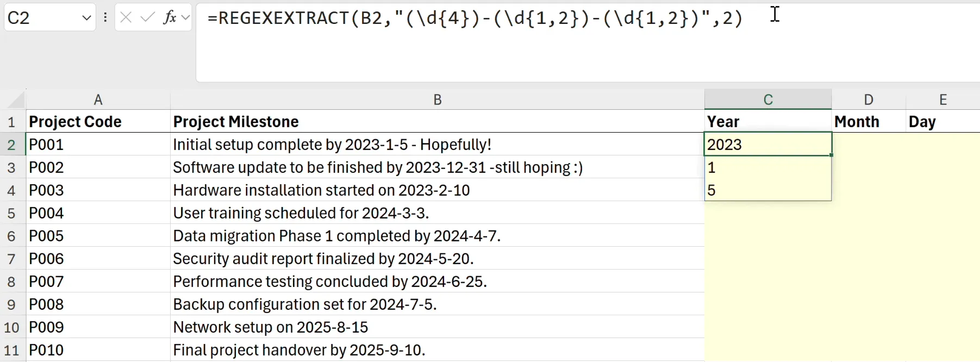The height and width of the screenshot is (362, 980).
Task: Click the Cancel (X) formula button
Action: point(126,18)
